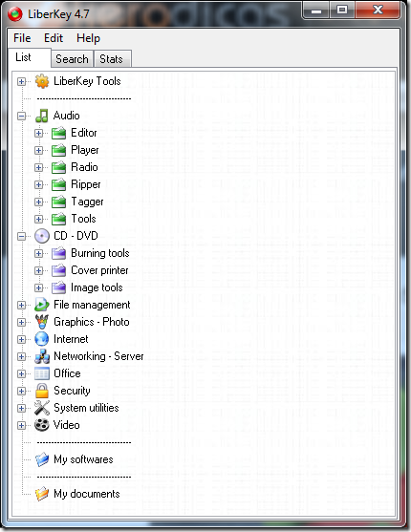This screenshot has height=532, width=411.
Task: Expand the Tagger subfolder
Action: coord(39,202)
